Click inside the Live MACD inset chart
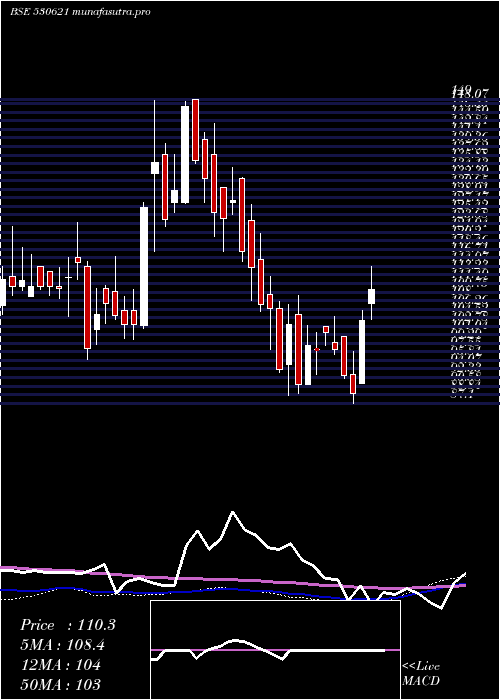Screen dimensions: 500x700 [x=275, y=650]
